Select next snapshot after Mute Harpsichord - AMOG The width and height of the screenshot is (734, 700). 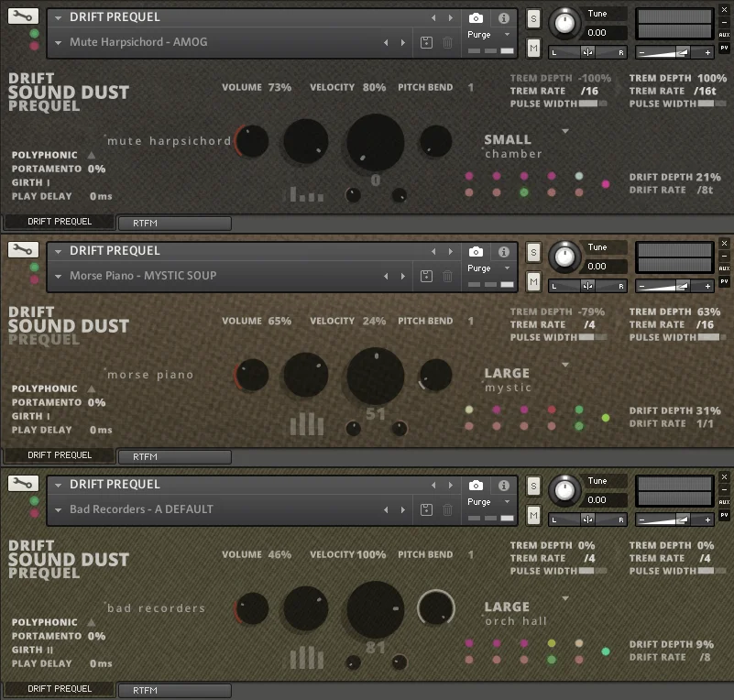403,42
